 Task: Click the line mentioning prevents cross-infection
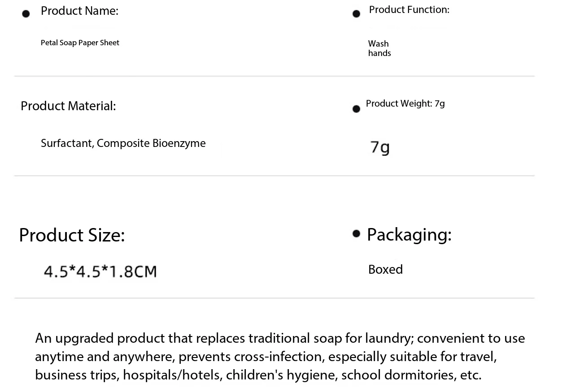click(266, 357)
